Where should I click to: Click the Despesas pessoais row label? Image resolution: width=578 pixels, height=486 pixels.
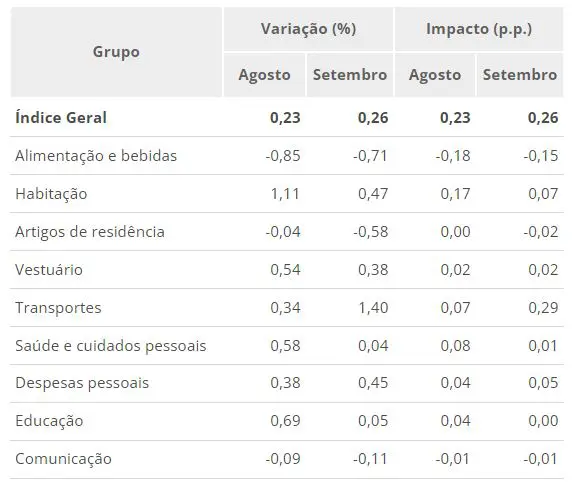(82, 383)
